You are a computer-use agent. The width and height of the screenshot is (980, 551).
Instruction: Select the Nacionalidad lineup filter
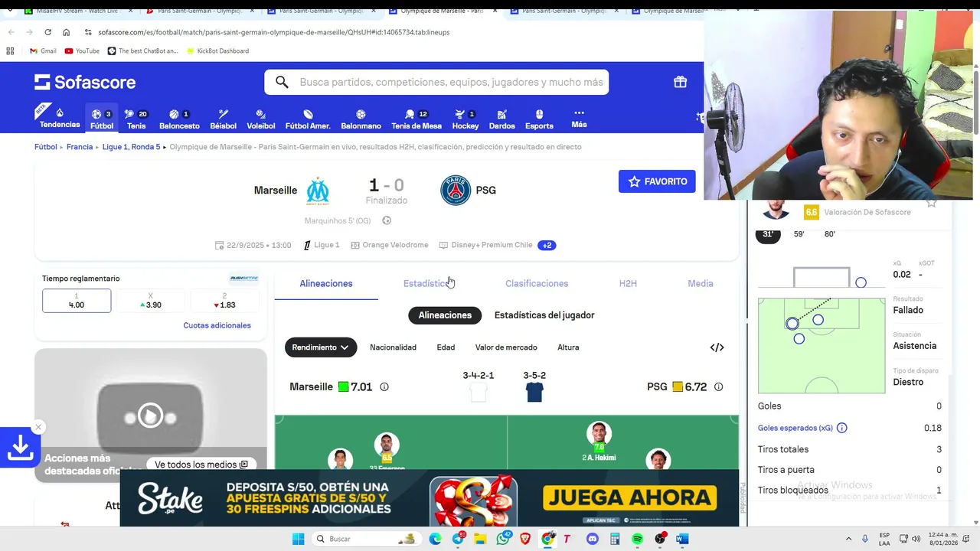coord(393,347)
